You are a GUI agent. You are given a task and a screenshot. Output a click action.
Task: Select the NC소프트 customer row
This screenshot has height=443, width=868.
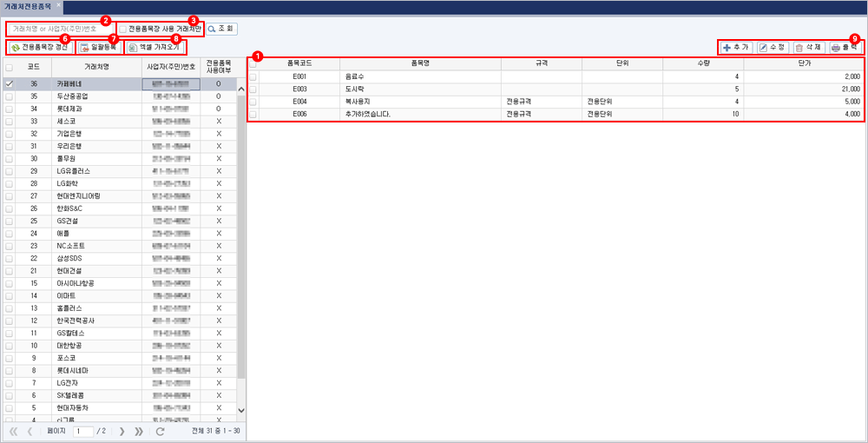pos(121,246)
